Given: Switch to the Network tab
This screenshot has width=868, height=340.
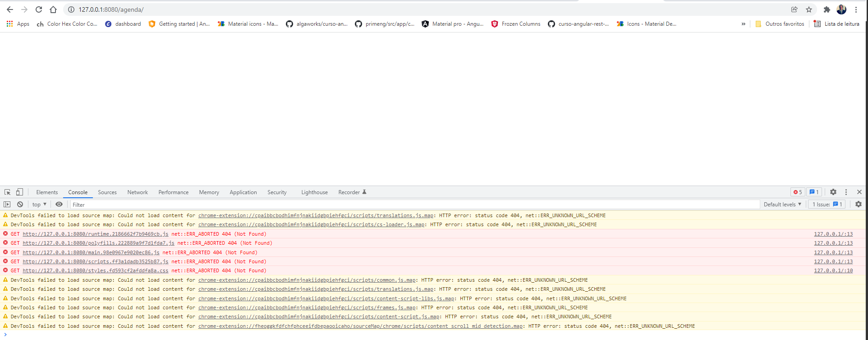Looking at the screenshot, I should (138, 192).
